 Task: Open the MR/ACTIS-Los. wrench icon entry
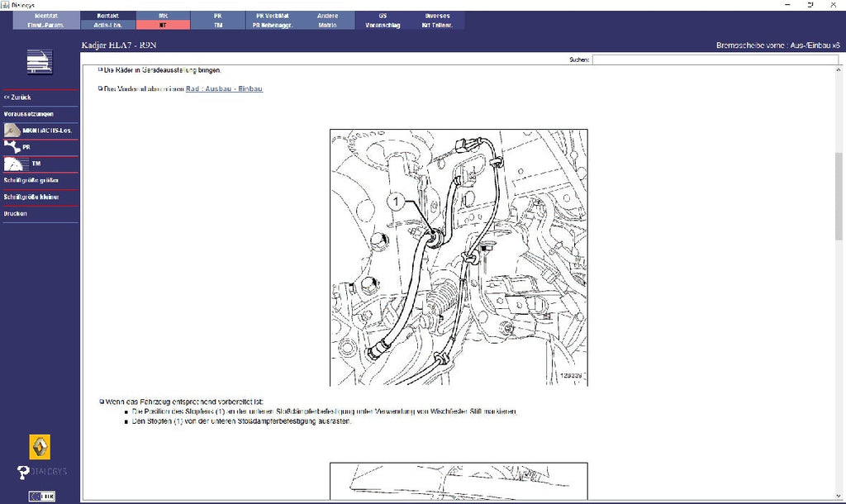[12, 130]
